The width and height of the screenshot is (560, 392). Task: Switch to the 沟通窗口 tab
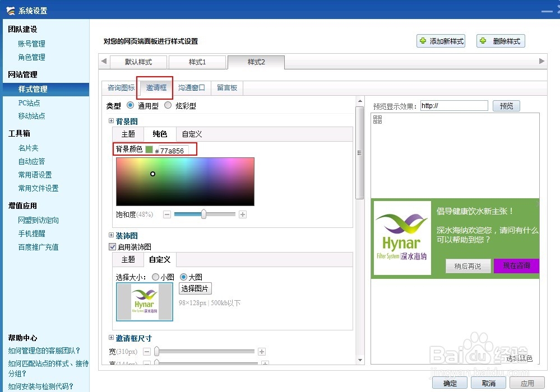coord(192,87)
